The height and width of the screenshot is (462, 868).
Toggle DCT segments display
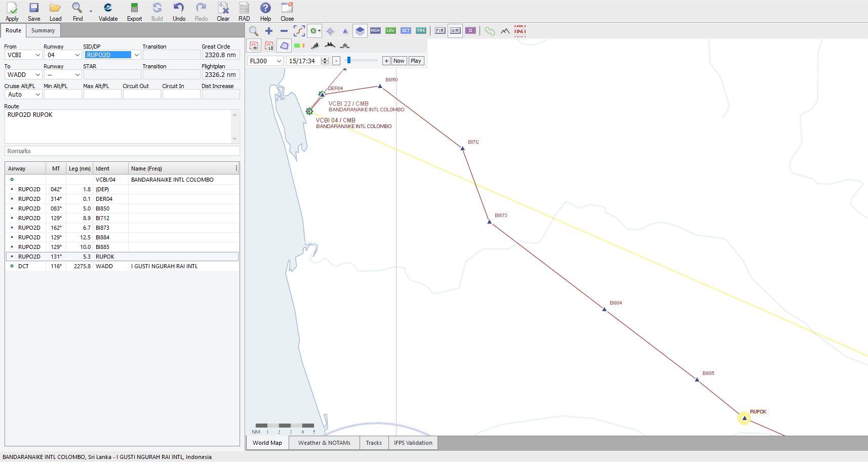pos(406,31)
